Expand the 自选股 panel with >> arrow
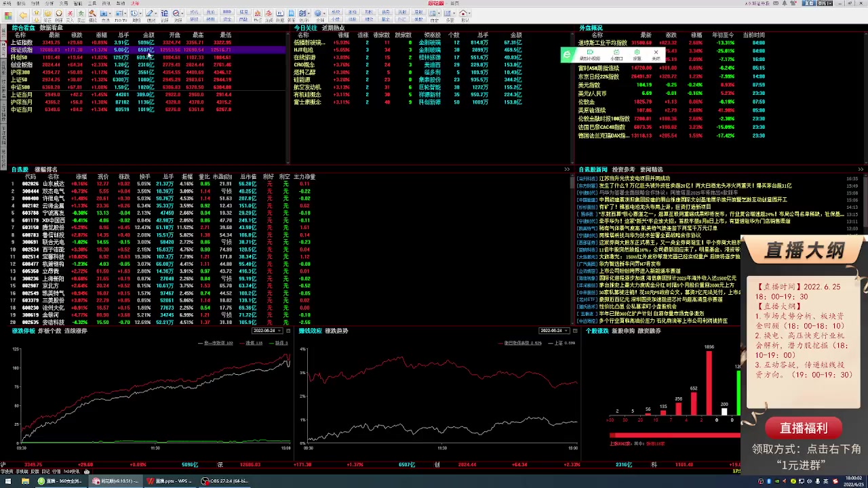This screenshot has height=488, width=868. (567, 169)
